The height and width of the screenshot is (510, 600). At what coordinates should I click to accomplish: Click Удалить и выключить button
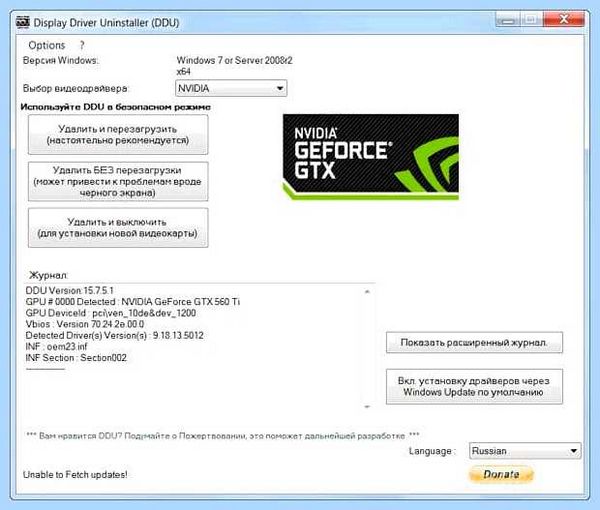[118, 228]
